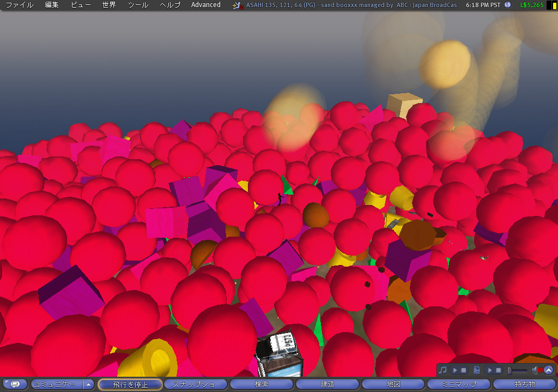This screenshot has width=558, height=392.
Task: Toggle the ミニマップ mini-map button
Action: tap(459, 384)
